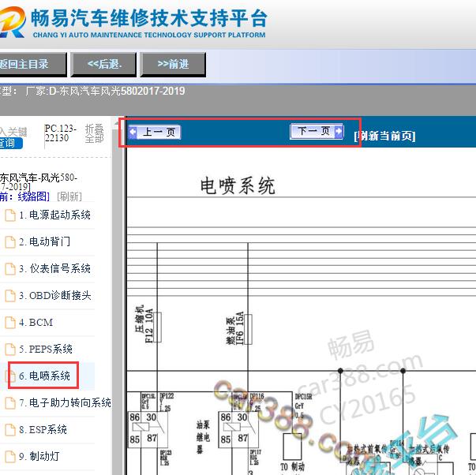Click document icon beside ESP系统

click(x=10, y=430)
